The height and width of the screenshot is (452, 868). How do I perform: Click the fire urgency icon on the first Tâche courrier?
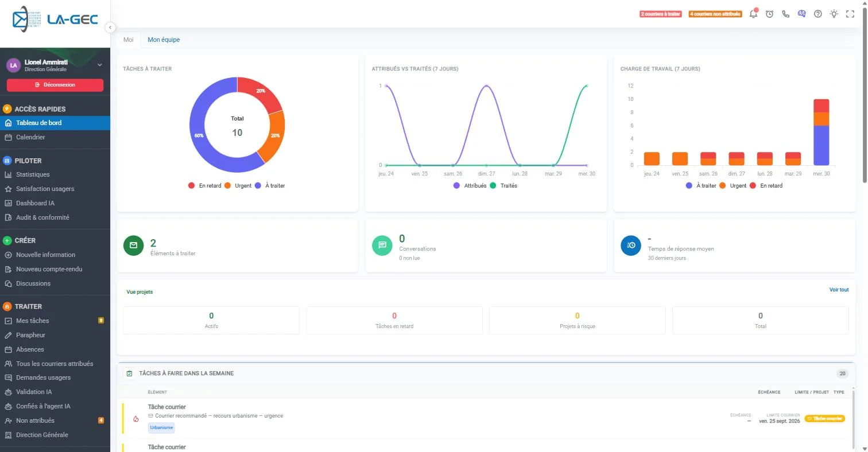point(136,419)
